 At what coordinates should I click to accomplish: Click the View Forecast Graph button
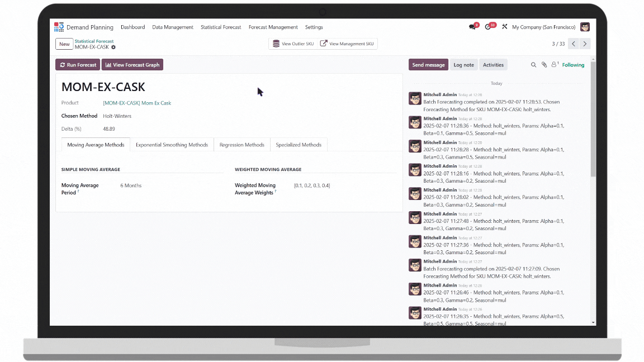click(132, 65)
